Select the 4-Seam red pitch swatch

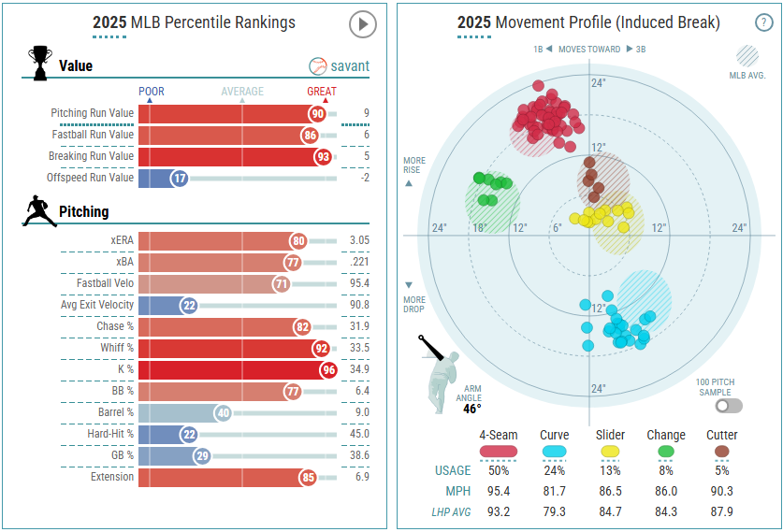(500, 452)
